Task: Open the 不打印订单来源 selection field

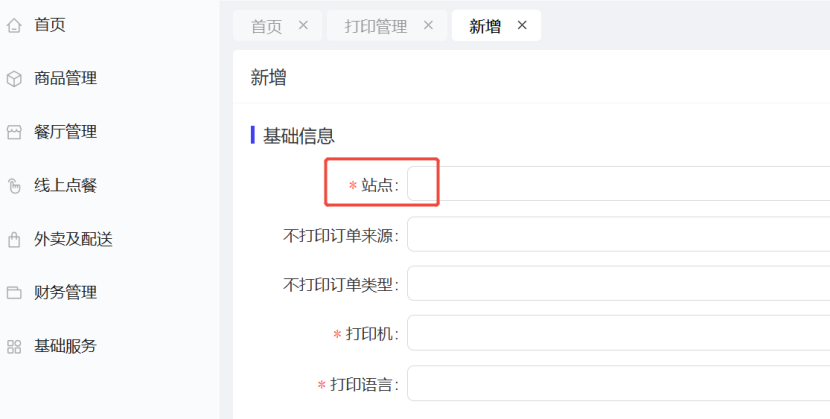Action: 618,234
